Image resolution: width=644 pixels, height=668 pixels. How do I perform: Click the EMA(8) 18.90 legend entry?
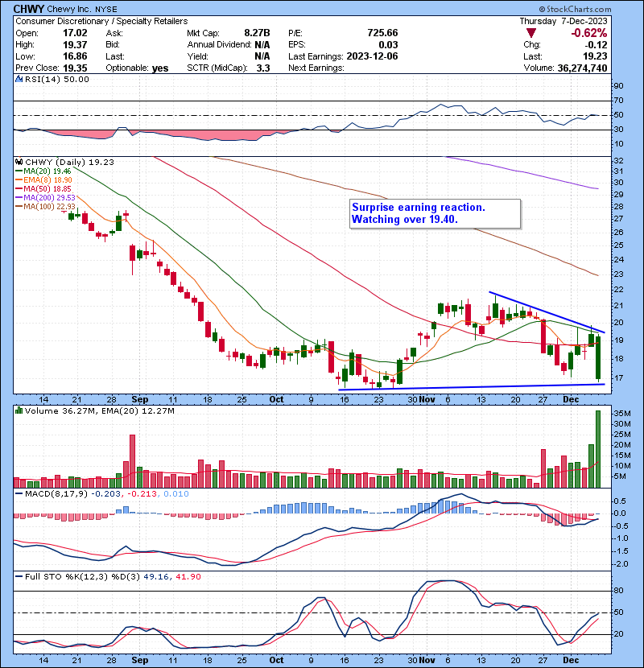[x=44, y=180]
